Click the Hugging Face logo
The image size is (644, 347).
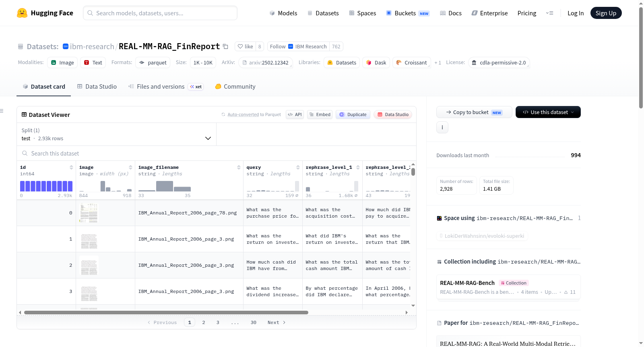click(45, 13)
